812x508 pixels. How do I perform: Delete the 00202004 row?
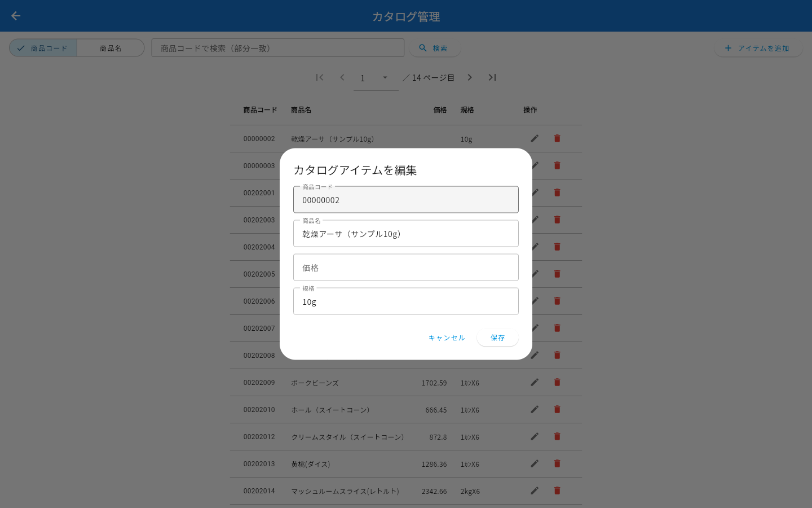click(557, 247)
